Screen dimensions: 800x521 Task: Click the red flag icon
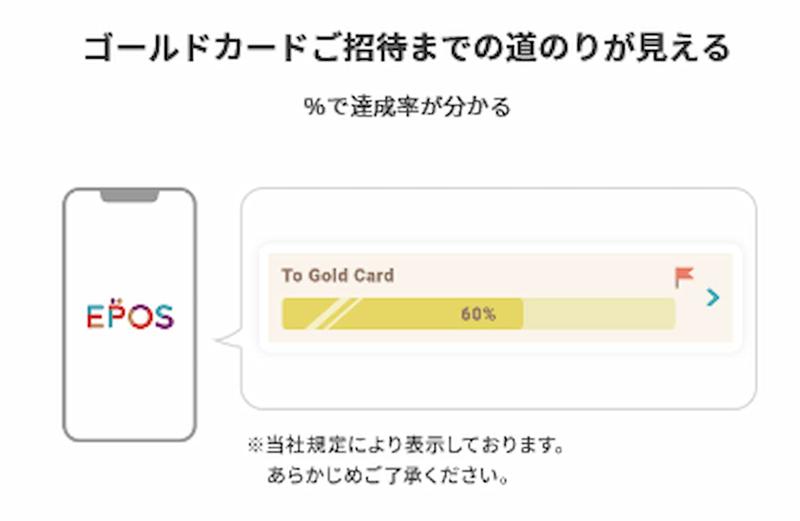(x=684, y=277)
